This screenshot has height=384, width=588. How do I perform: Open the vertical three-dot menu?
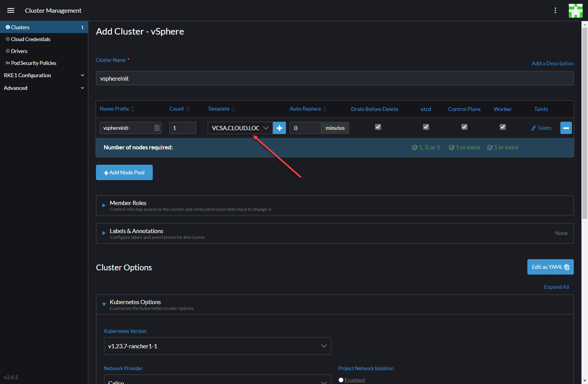(x=555, y=10)
